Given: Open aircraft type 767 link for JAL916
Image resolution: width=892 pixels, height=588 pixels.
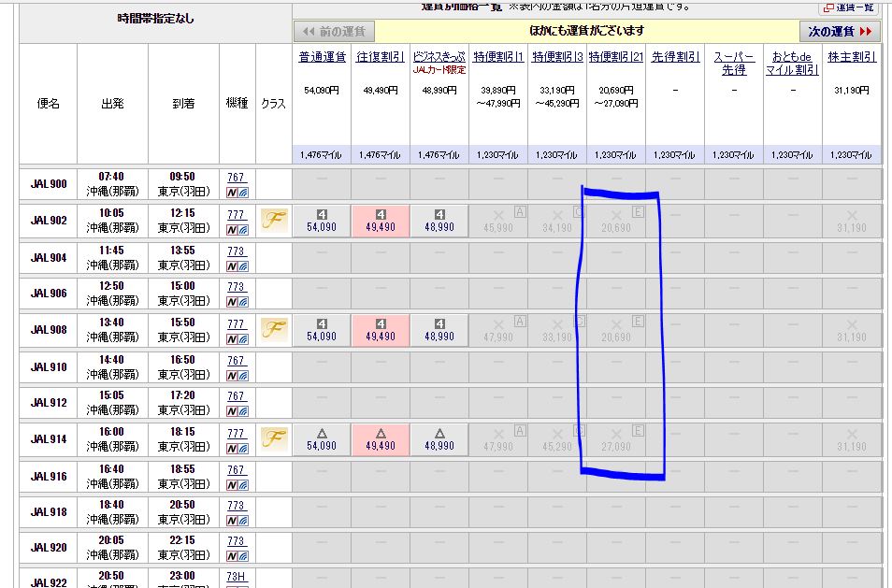Looking at the screenshot, I should (236, 469).
